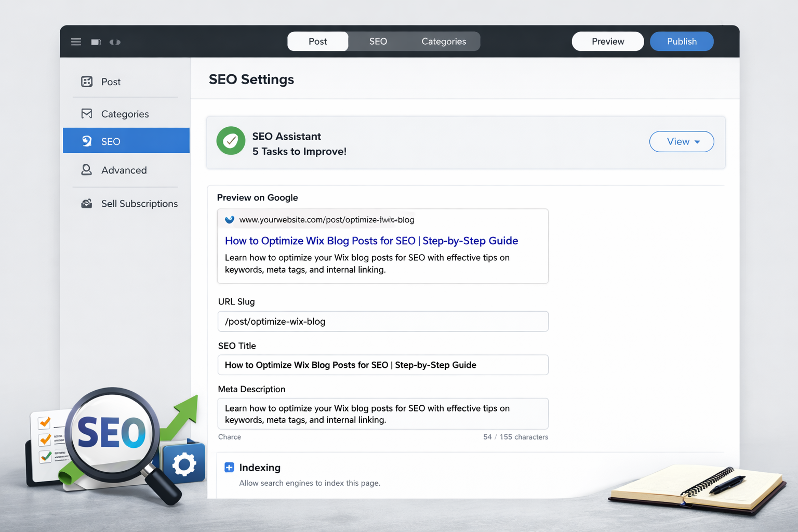The width and height of the screenshot is (798, 532).
Task: Select SEO in the left sidebar
Action: pos(126,141)
